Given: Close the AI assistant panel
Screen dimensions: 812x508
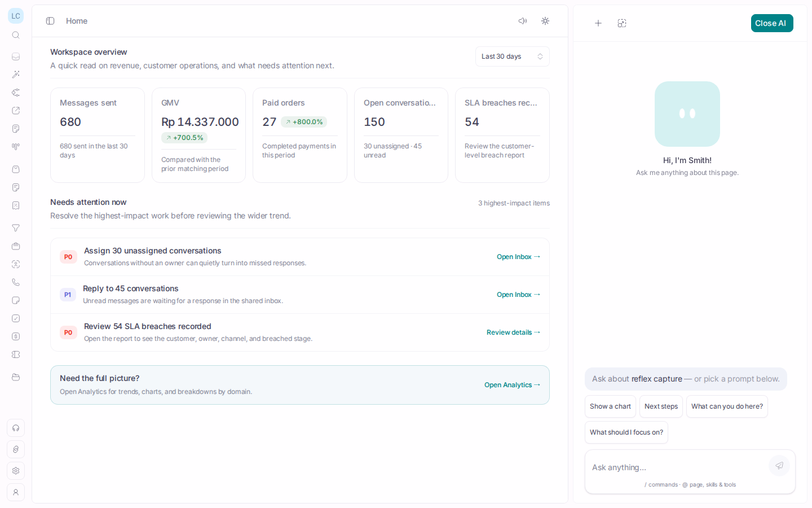Looking at the screenshot, I should (x=772, y=23).
